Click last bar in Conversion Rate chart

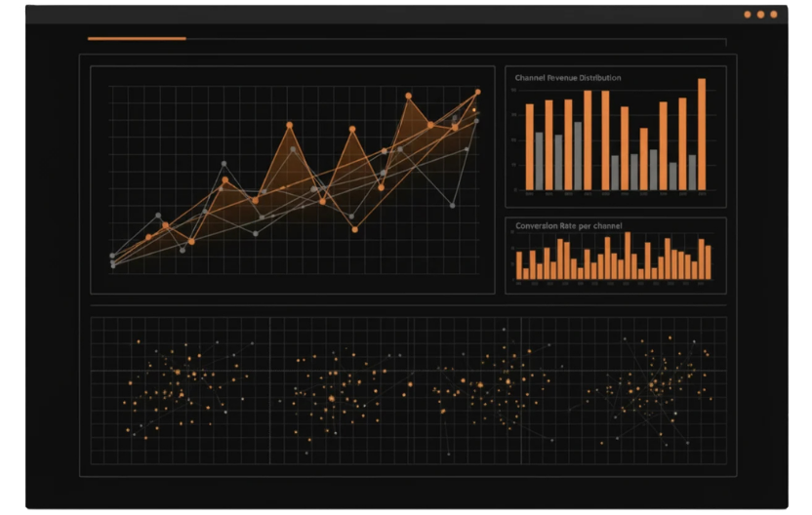coord(708,262)
